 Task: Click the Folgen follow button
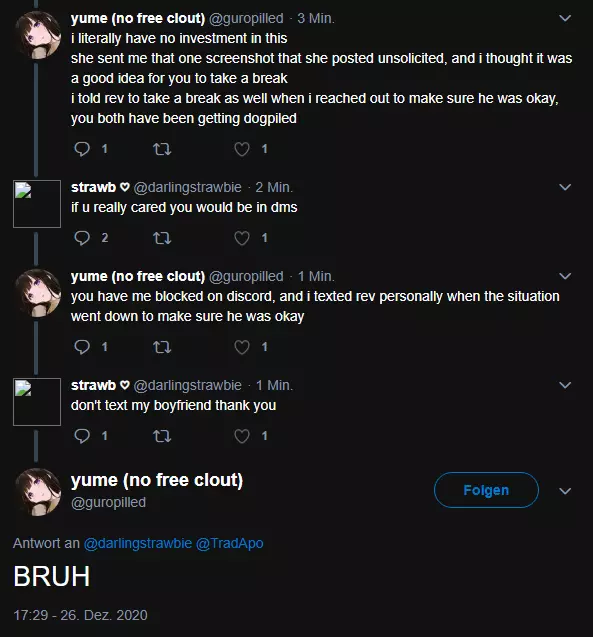pyautogui.click(x=486, y=490)
